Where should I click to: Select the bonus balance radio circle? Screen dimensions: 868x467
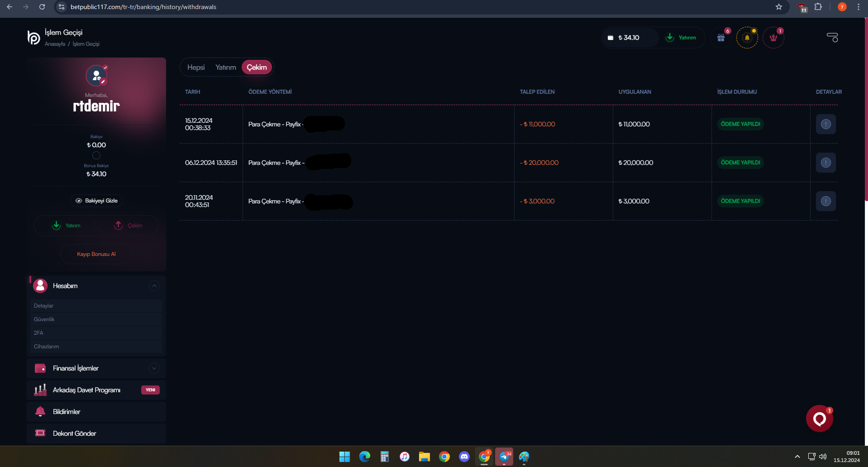click(x=96, y=155)
